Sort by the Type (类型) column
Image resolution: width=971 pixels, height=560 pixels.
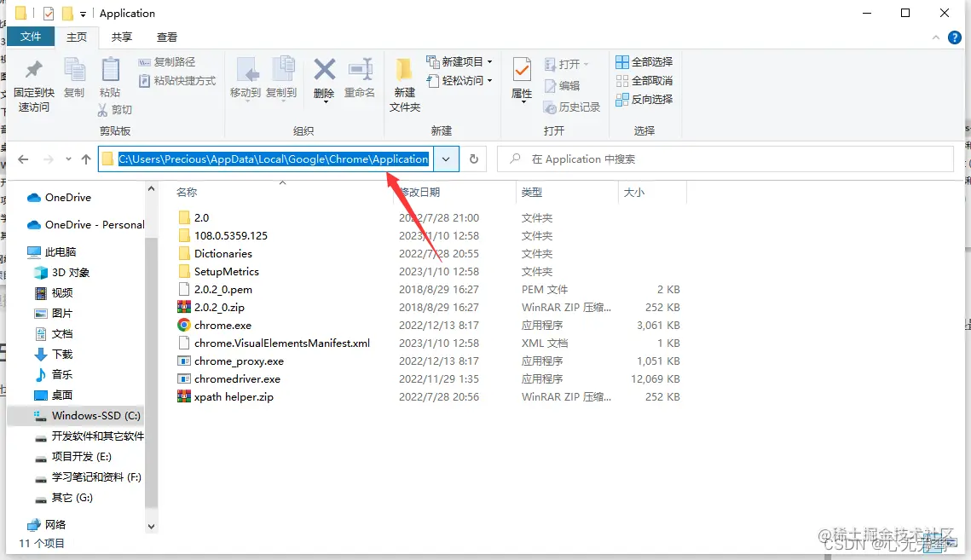click(532, 192)
